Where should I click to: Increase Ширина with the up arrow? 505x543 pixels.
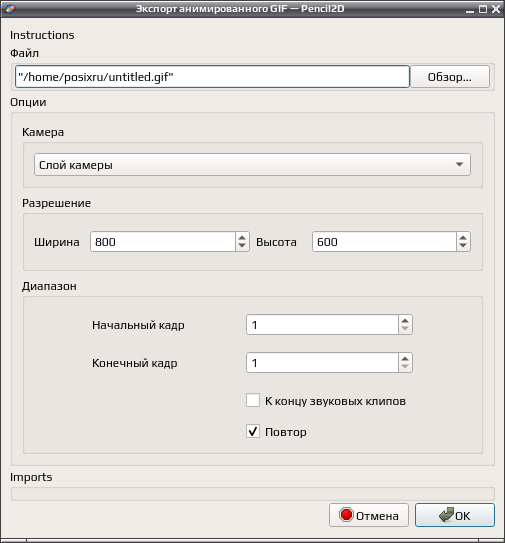click(242, 238)
